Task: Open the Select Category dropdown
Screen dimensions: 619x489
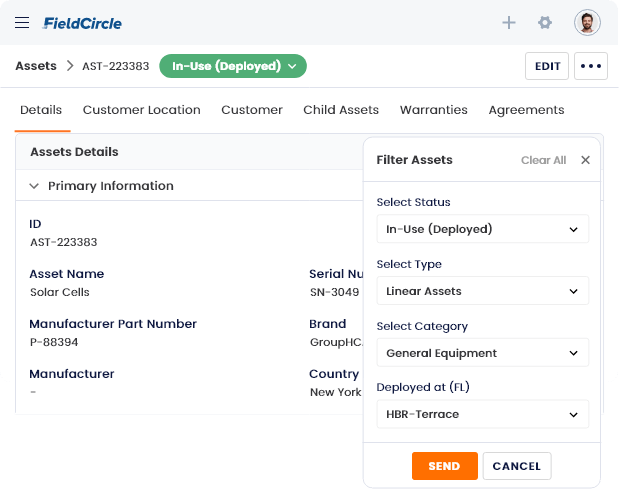Action: (482, 353)
